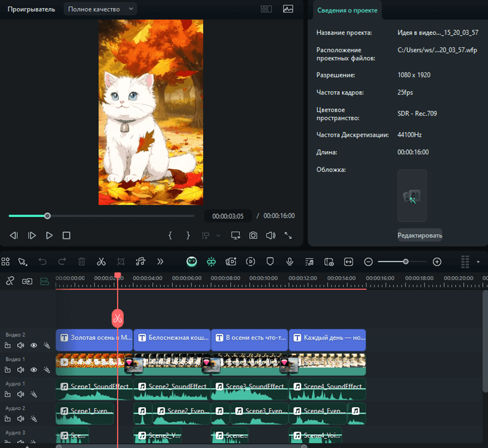Toggle the green magnetic timeline icon

coord(45,281)
